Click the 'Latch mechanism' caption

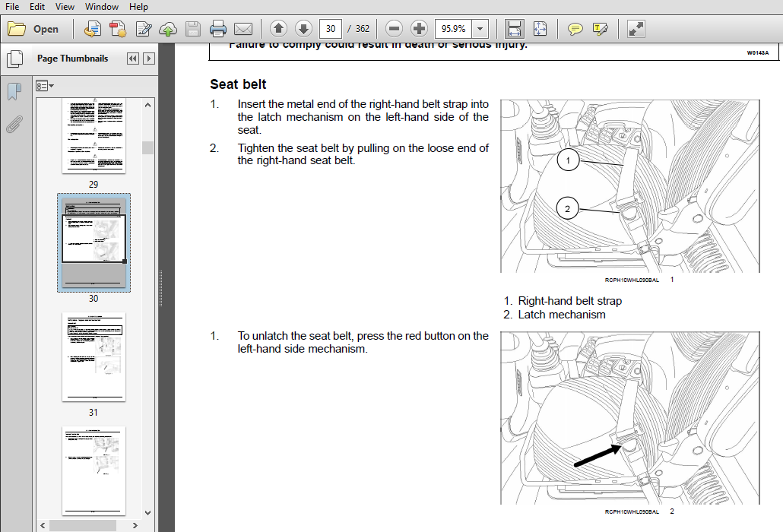pyautogui.click(x=561, y=315)
